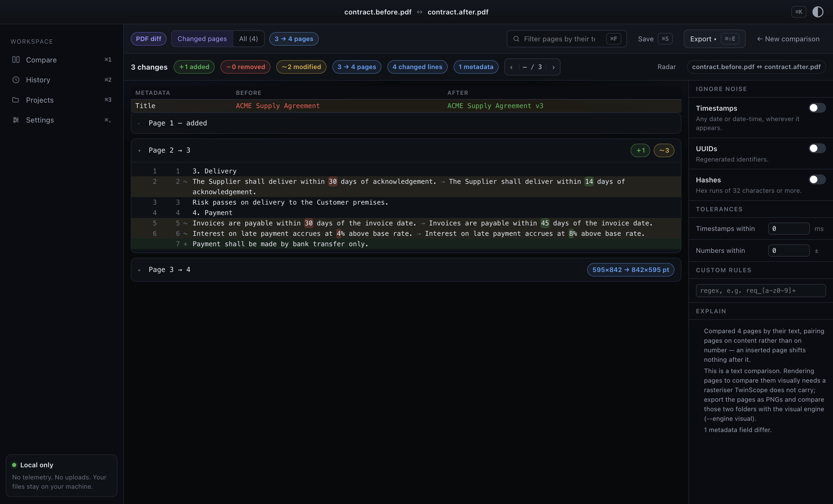
Task: Switch to the All (4) tab
Action: 248,39
